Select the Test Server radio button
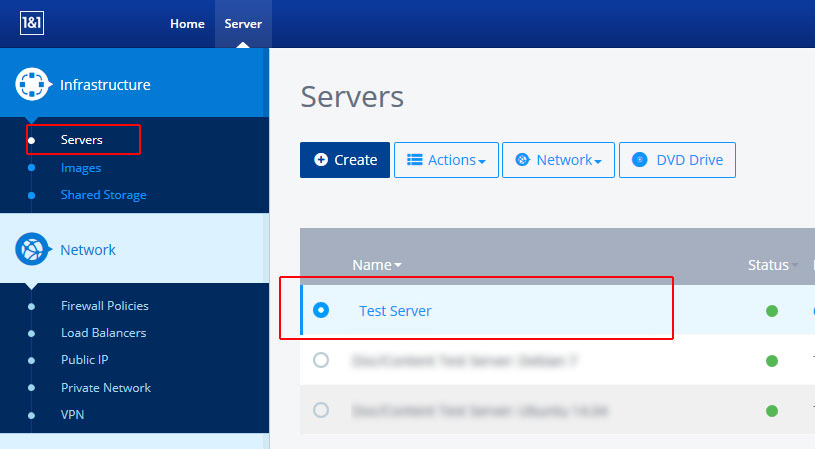Image resolution: width=815 pixels, height=449 pixels. tap(321, 310)
